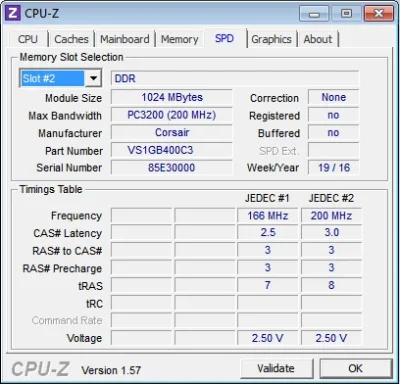Click the Module Size label
The image size is (400, 384).
pos(73,98)
